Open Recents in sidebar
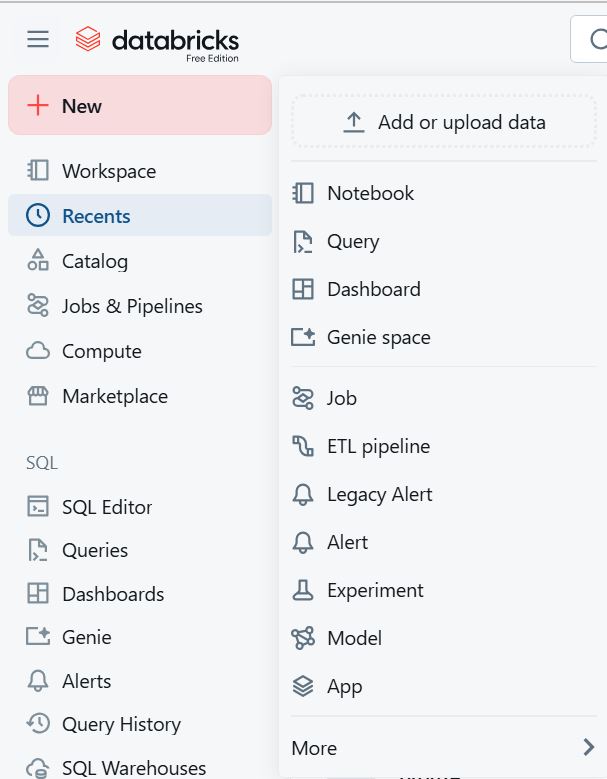The width and height of the screenshot is (607, 779). pos(140,216)
